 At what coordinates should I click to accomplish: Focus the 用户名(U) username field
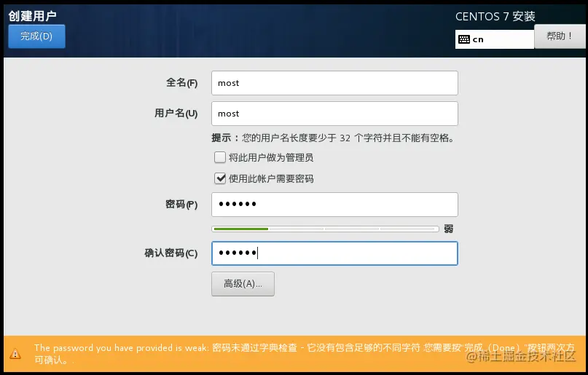click(x=334, y=114)
